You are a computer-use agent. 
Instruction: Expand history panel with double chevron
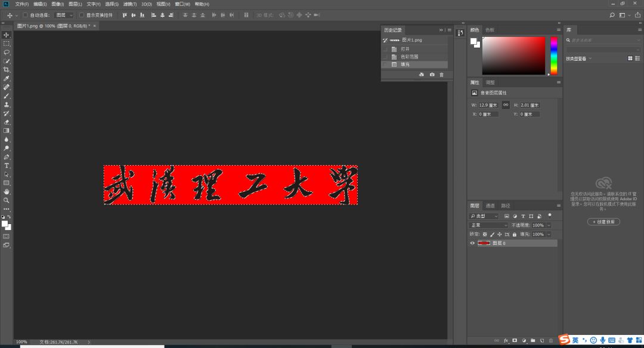441,30
